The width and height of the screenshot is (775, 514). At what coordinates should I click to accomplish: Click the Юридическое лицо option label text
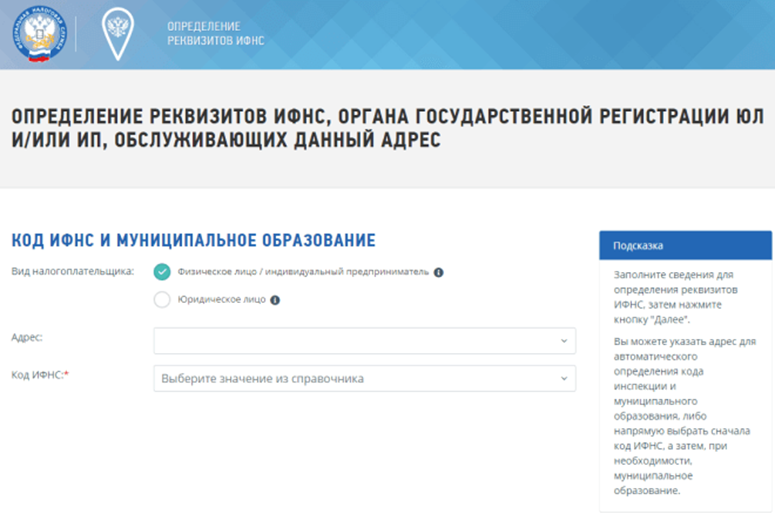pos(222,299)
